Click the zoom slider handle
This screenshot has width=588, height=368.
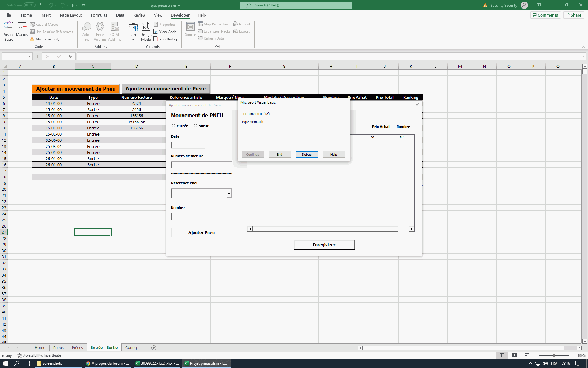click(554, 355)
